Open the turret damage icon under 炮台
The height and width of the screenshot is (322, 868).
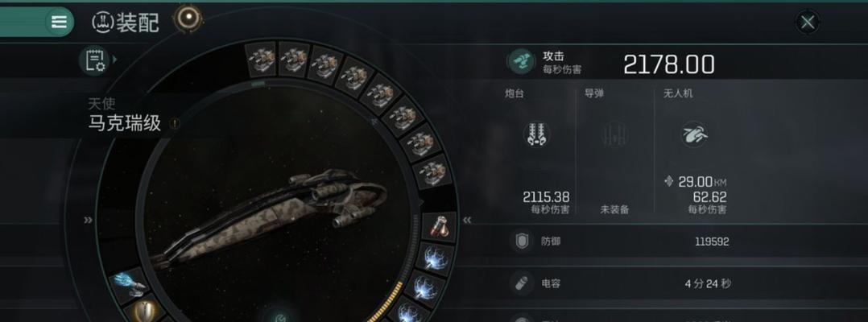pos(536,134)
